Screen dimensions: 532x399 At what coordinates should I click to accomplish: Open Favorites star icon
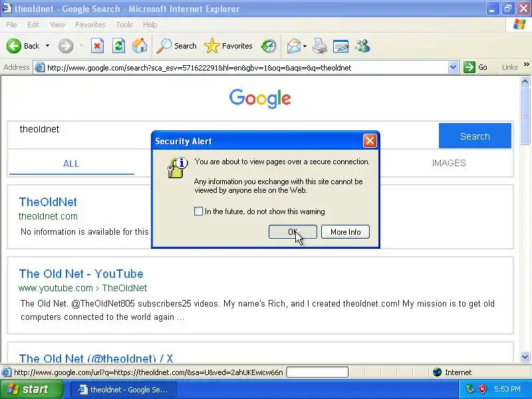(212, 46)
